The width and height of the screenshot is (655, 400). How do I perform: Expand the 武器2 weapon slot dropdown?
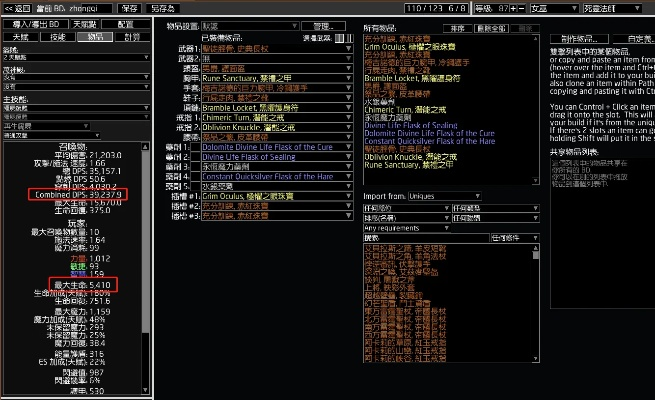point(277,58)
